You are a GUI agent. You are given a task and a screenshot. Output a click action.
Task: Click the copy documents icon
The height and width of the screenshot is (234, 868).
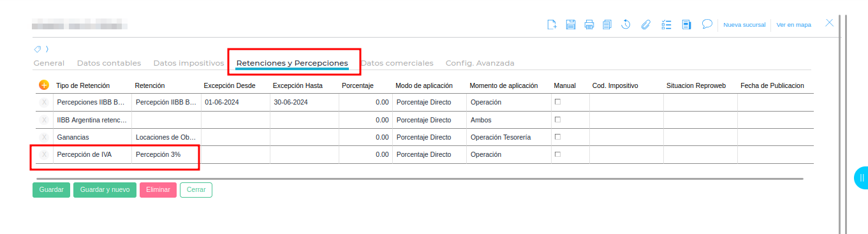[x=607, y=25]
